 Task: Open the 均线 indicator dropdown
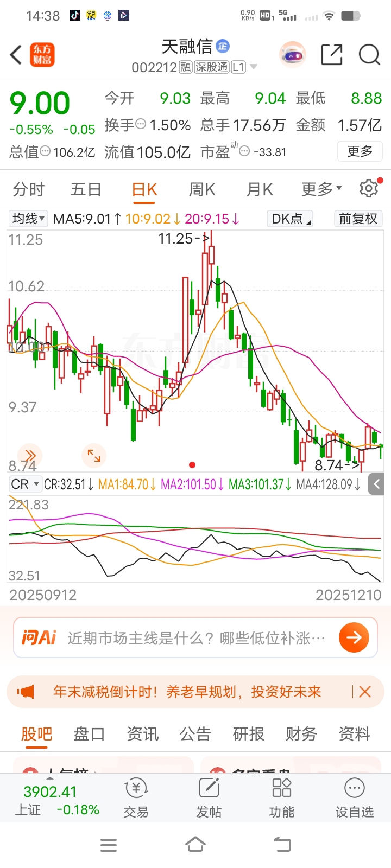[x=28, y=219]
